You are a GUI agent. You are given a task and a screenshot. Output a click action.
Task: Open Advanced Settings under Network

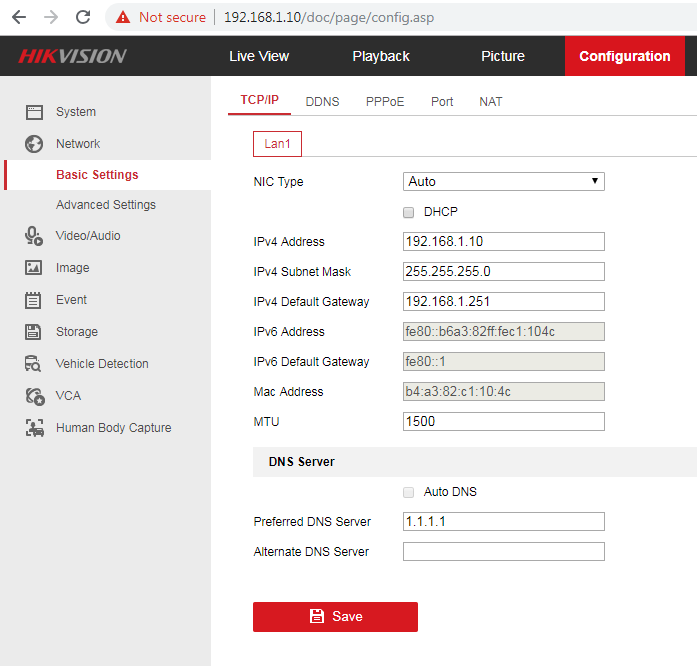coord(106,205)
